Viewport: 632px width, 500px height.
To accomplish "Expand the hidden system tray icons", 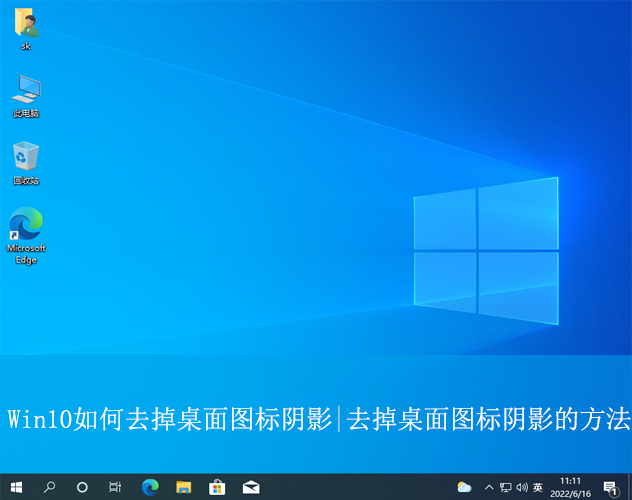I will [x=488, y=487].
